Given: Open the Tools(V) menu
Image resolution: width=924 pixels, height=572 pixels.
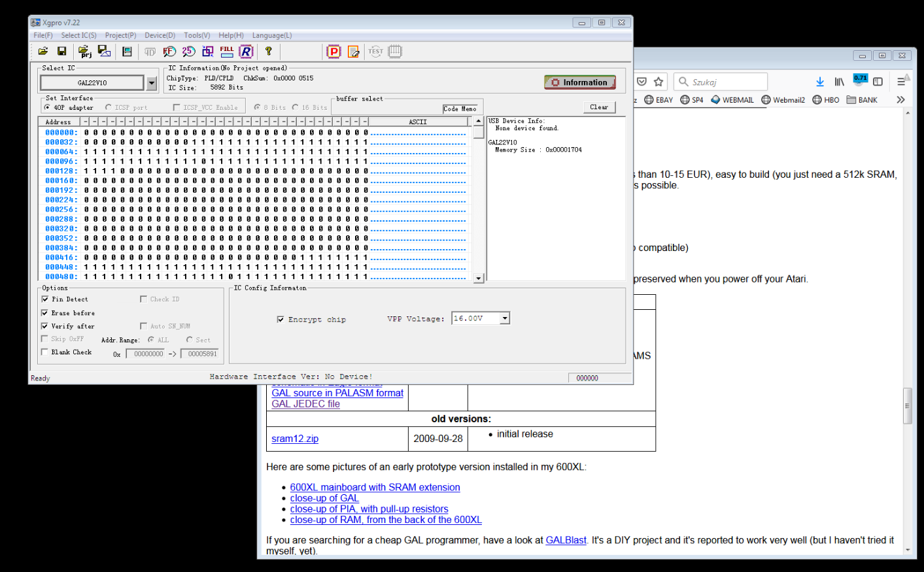Looking at the screenshot, I should [197, 35].
